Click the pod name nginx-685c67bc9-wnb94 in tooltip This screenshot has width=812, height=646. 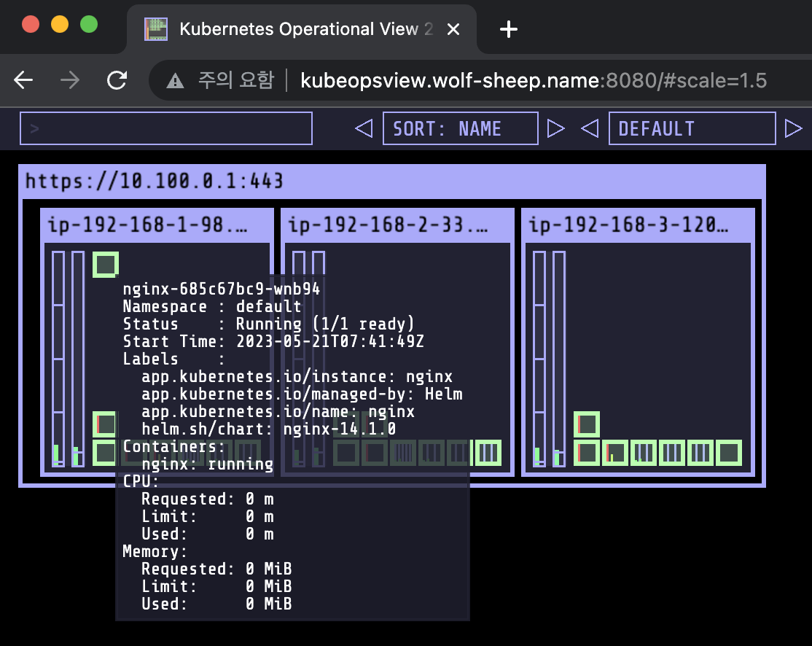tap(222, 289)
